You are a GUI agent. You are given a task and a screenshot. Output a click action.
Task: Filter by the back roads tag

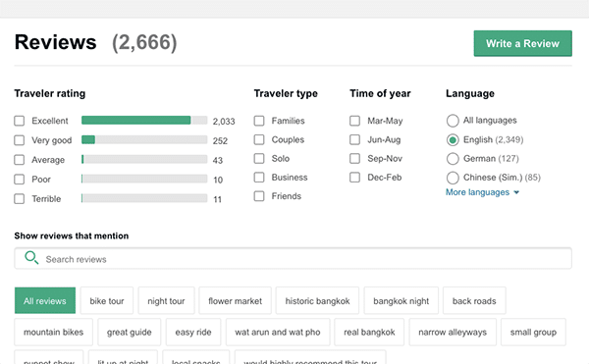tap(474, 300)
